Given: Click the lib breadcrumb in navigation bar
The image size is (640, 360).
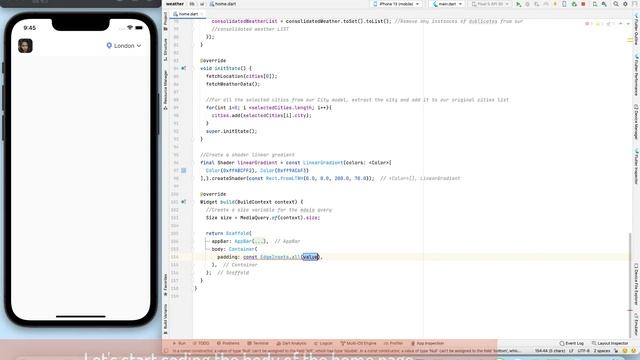Looking at the screenshot, I should click(x=192, y=4).
